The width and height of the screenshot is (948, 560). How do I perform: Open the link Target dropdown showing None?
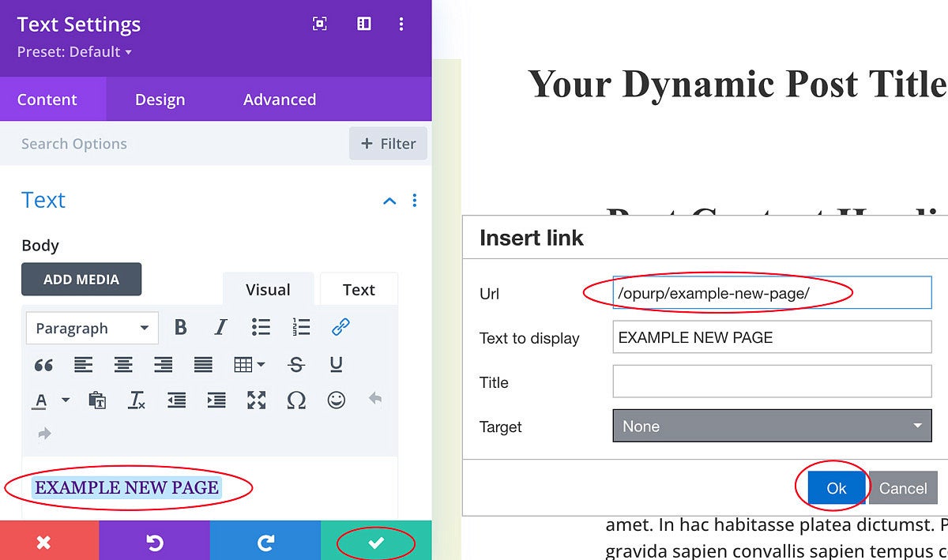[772, 426]
